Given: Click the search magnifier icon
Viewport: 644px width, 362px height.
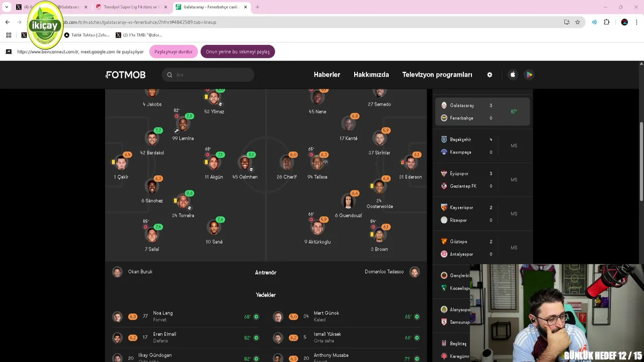Looking at the screenshot, I should 170,75.
